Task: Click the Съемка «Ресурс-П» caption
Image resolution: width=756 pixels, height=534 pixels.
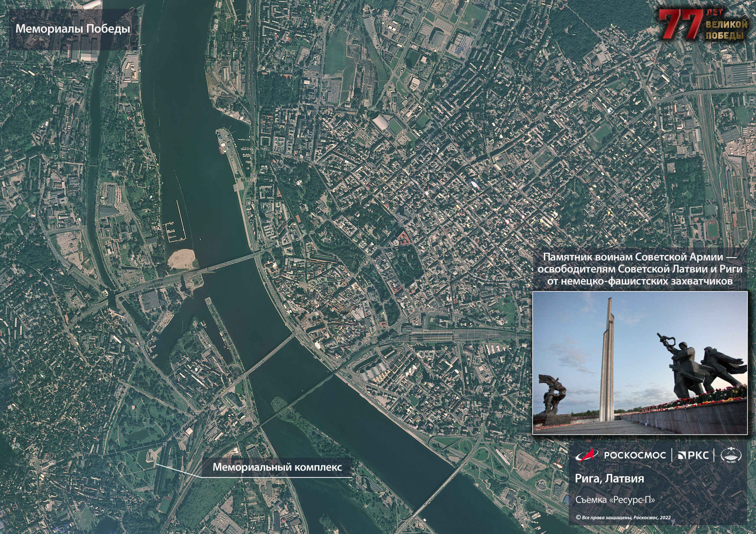Action: tap(615, 499)
